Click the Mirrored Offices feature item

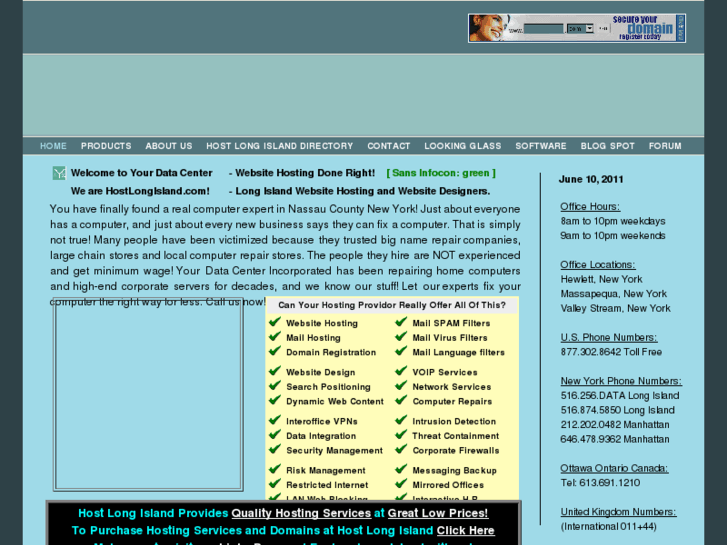(448, 485)
